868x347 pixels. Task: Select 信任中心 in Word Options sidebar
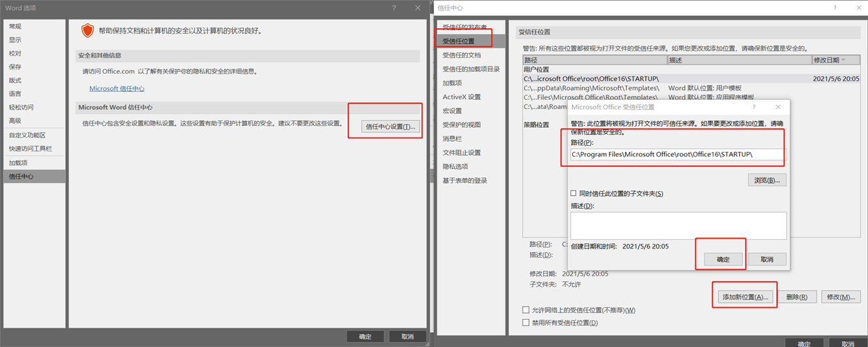click(35, 177)
